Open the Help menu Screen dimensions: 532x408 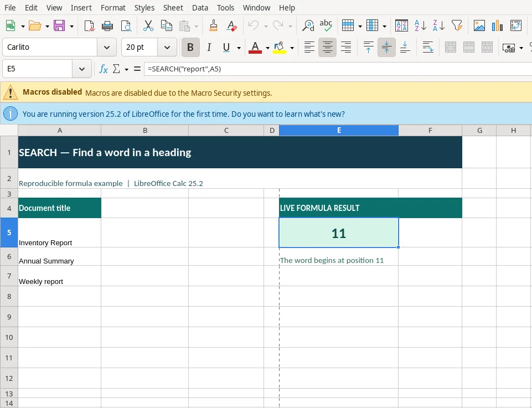point(287,7)
